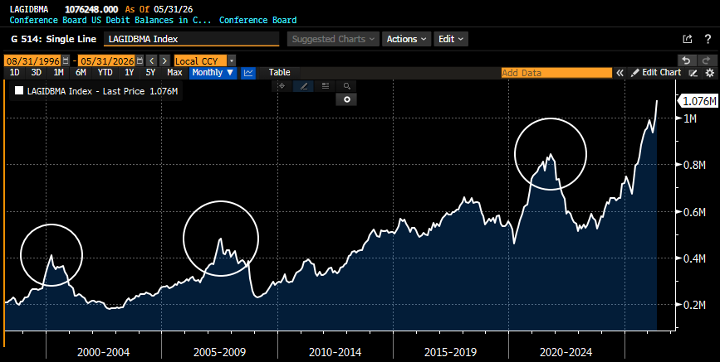Open the Suggested Charts dropdown
The width and height of the screenshot is (720, 362).
coord(333,39)
